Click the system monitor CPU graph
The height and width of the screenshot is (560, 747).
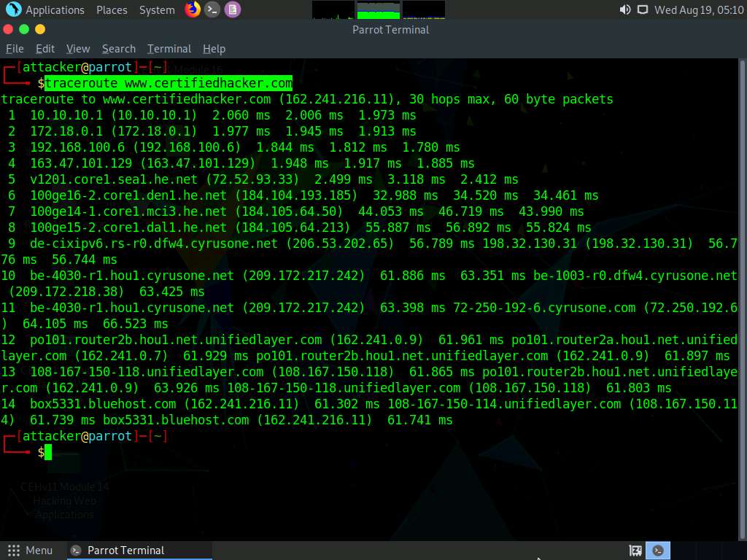pos(333,9)
